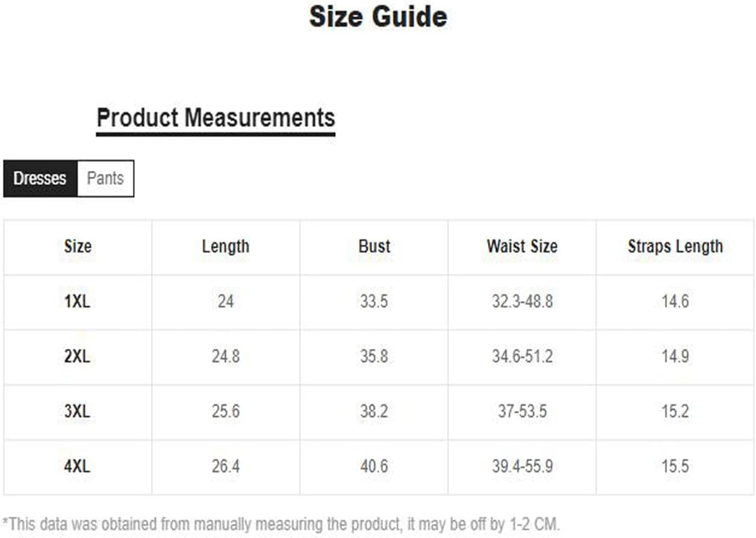Click the 1XL waist value 32.3-48.8

[x=522, y=301]
